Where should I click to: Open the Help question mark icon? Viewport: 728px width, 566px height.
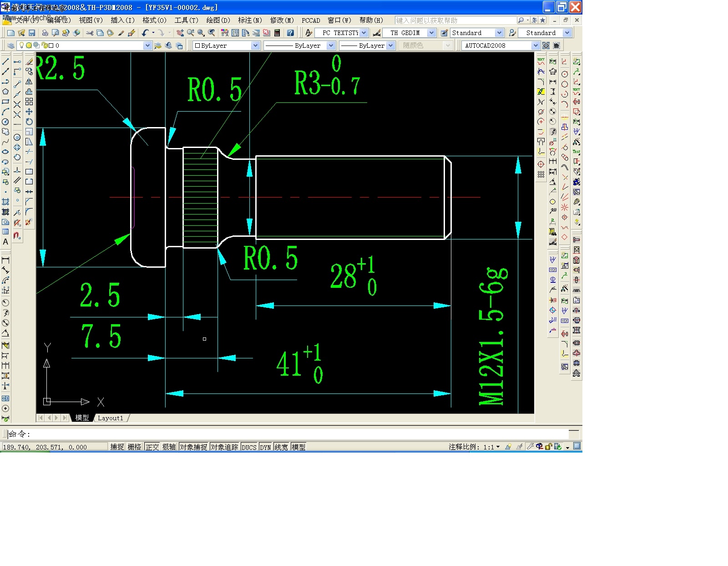tap(290, 33)
